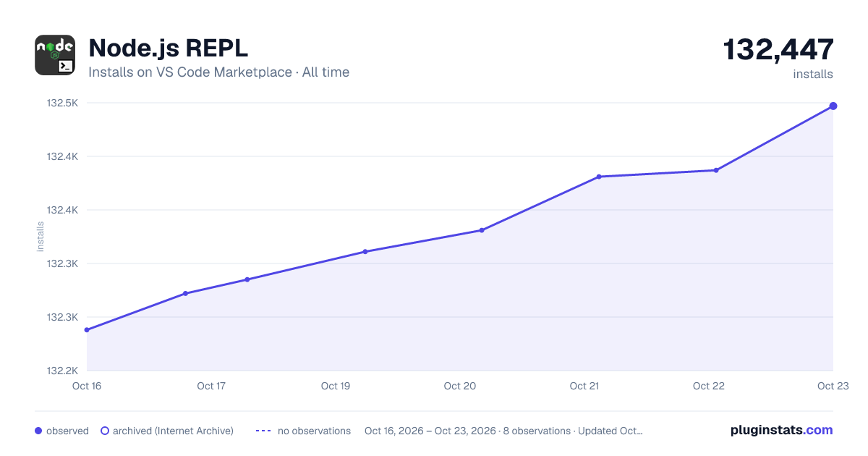The image size is (868, 456).
Task: Click the 132,447 installs total
Action: pyautogui.click(x=778, y=49)
